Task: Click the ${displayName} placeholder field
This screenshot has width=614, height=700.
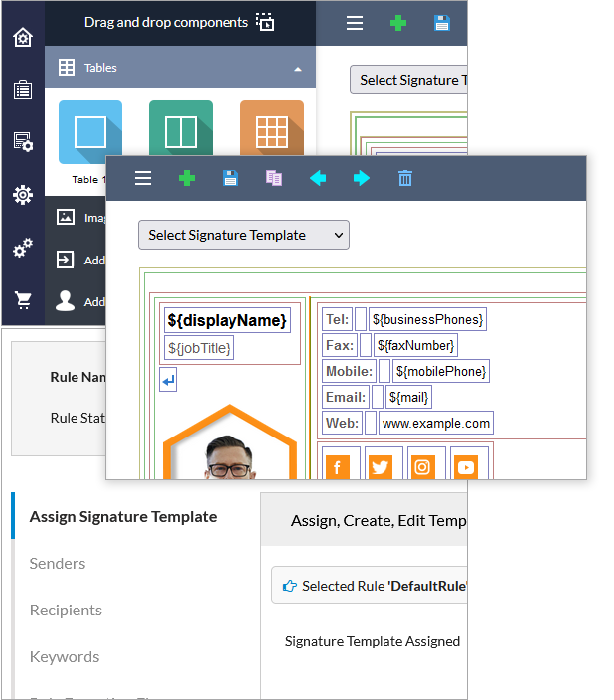Action: click(x=228, y=320)
